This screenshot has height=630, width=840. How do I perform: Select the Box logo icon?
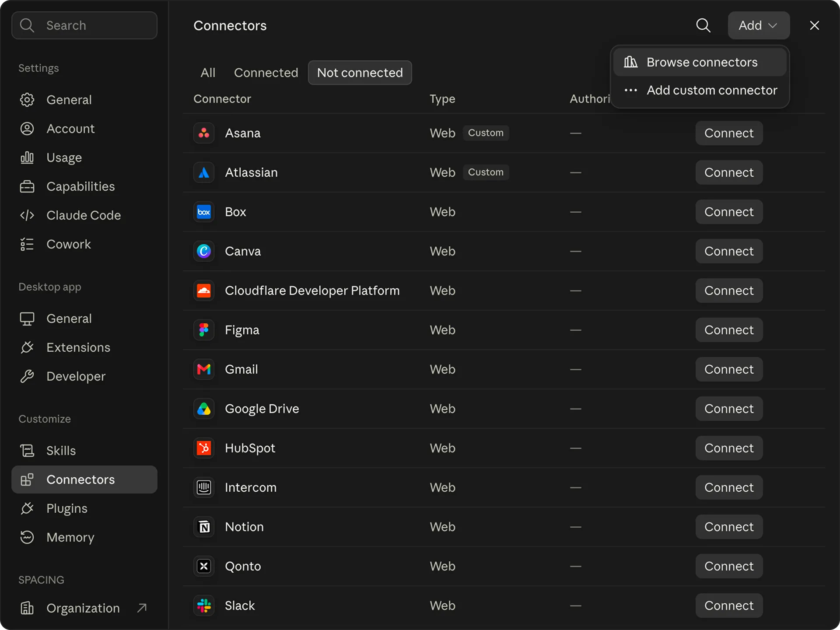click(x=204, y=212)
